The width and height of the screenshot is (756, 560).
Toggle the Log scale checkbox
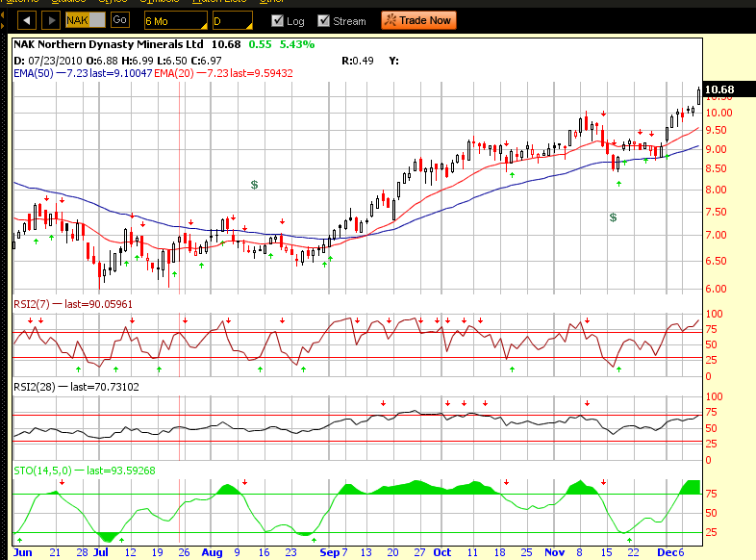point(277,21)
